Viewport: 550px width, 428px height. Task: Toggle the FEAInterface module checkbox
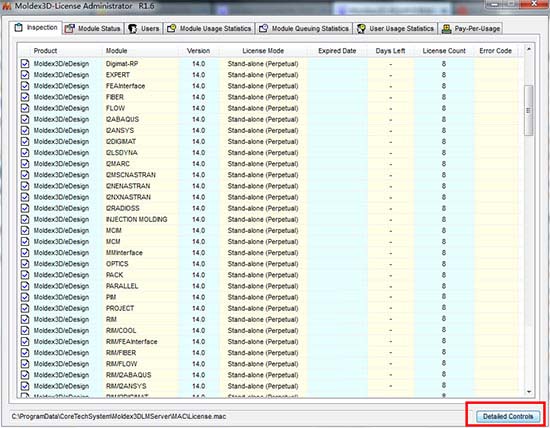(25, 86)
